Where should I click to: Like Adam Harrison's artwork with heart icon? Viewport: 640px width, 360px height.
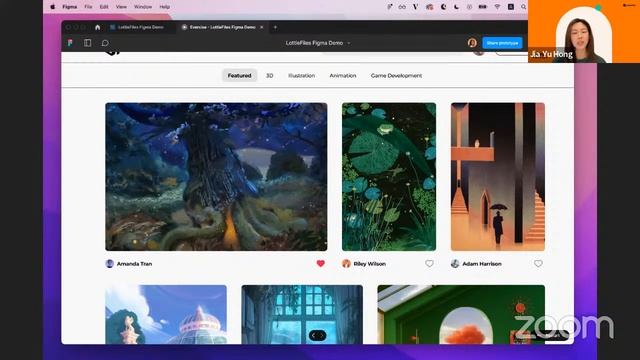538,264
